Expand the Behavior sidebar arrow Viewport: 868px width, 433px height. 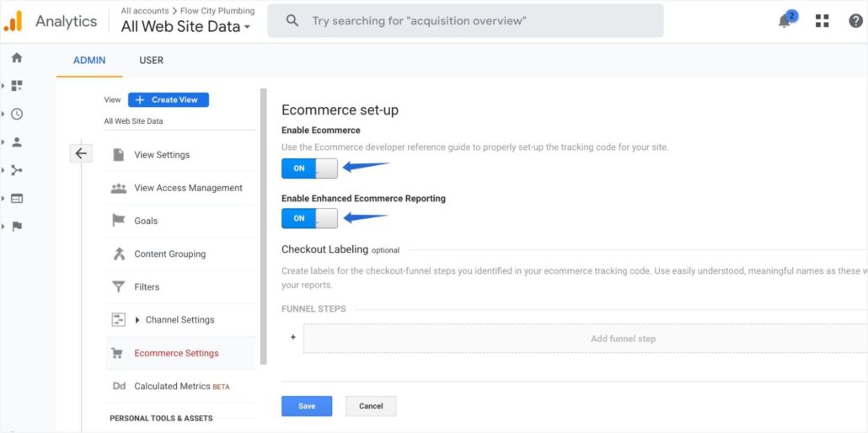click(x=3, y=198)
